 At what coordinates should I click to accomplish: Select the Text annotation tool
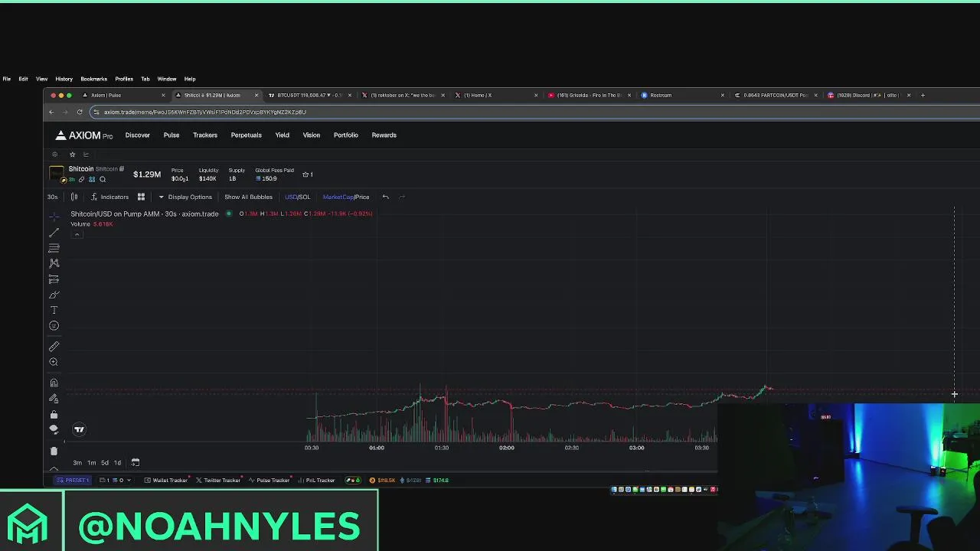tap(54, 310)
